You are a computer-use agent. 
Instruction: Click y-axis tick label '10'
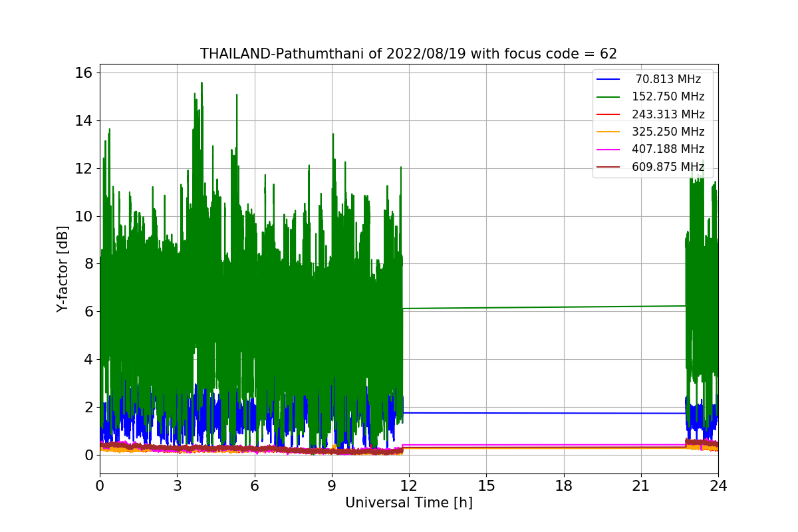pyautogui.click(x=85, y=216)
